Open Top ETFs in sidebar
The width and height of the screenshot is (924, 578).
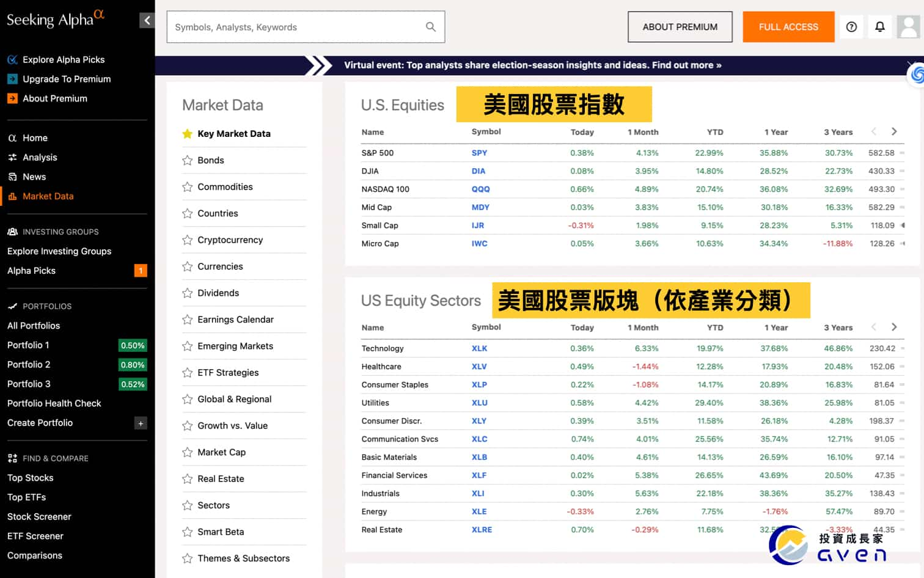26,497
